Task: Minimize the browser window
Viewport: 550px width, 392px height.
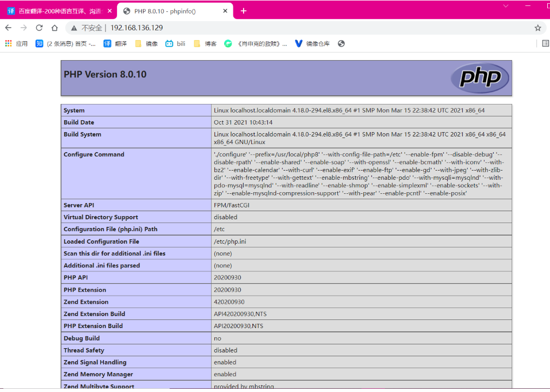Action: [528, 6]
